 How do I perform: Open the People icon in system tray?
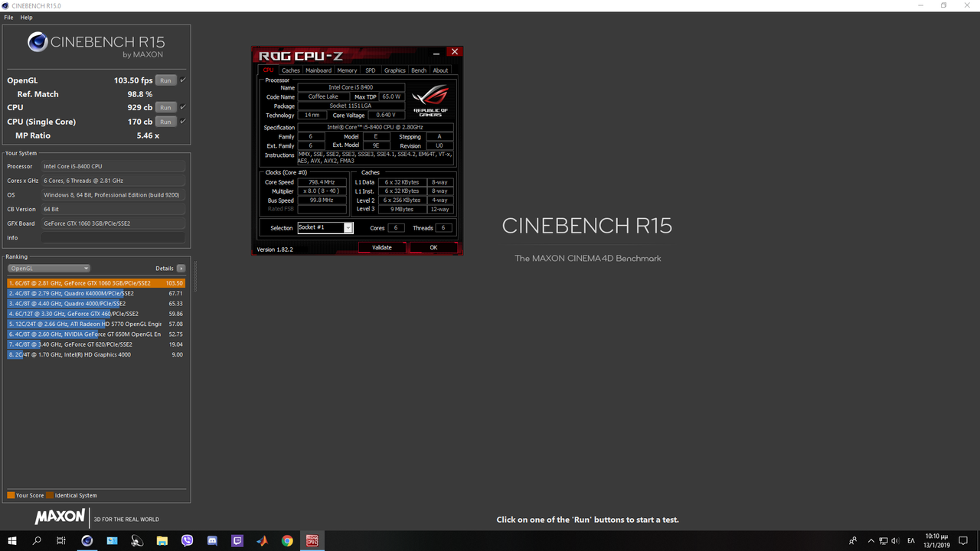point(853,541)
